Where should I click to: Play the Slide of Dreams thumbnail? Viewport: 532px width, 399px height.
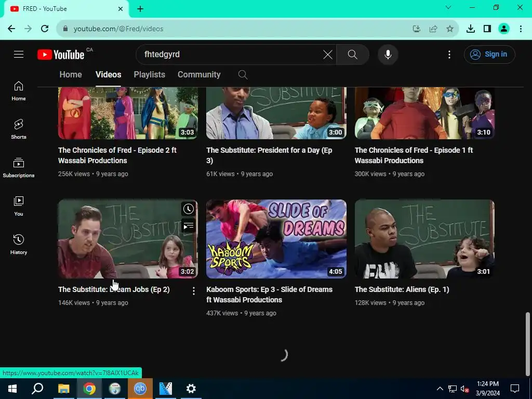(x=276, y=239)
